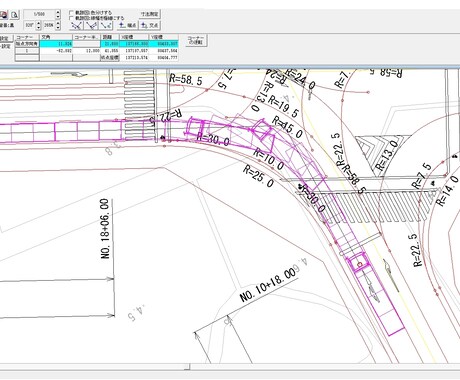Click the print preview icon with magnifier
The width and height of the screenshot is (460, 380).
[x=14, y=15]
